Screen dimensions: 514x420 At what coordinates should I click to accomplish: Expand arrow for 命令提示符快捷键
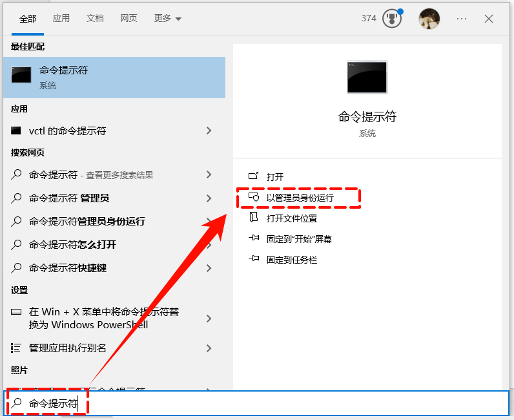pos(209,268)
